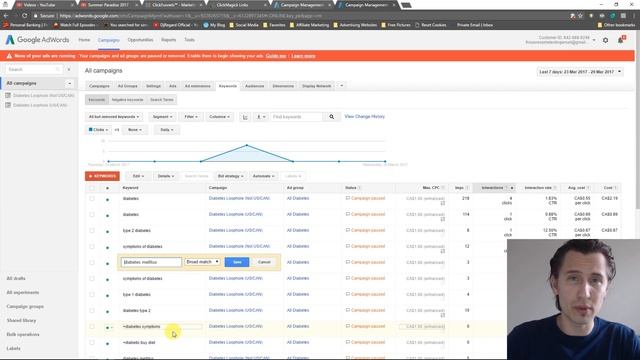
Task: Click the blue Clicks metric swatch selector
Action: point(98,130)
